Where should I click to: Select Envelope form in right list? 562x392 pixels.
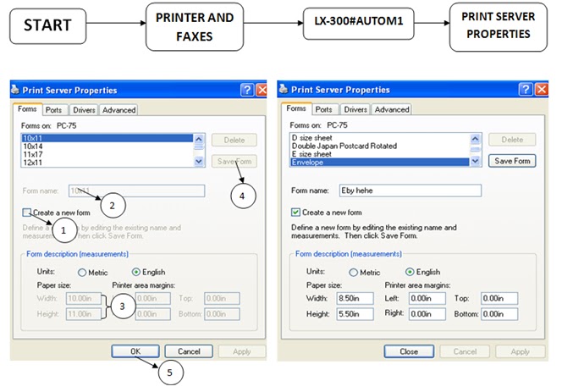tap(379, 163)
